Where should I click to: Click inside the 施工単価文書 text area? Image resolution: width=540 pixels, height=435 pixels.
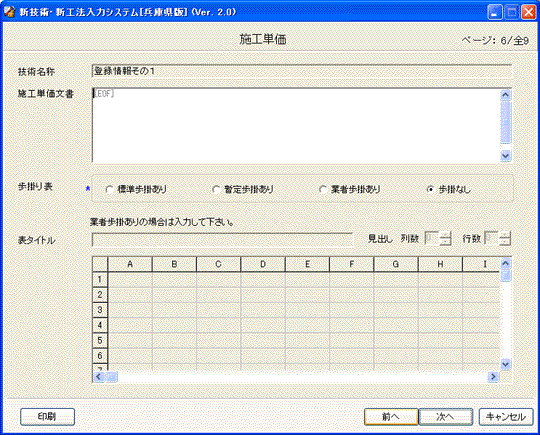pos(296,125)
